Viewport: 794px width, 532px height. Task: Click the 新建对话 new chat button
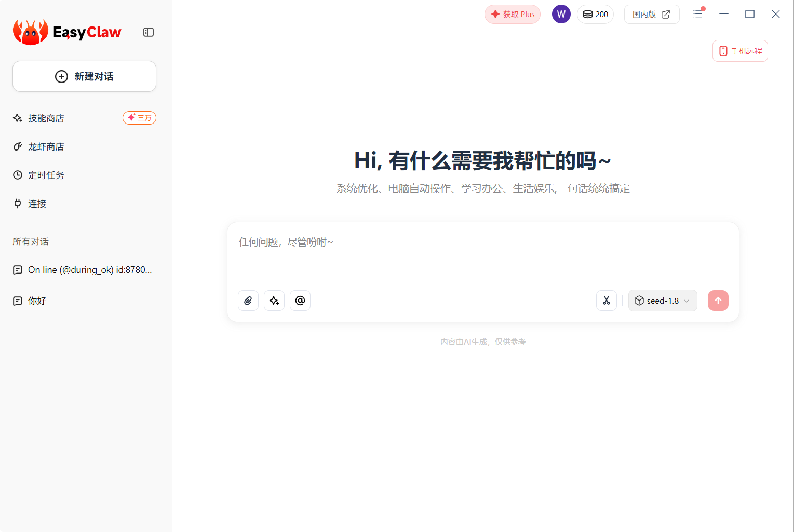(x=84, y=76)
